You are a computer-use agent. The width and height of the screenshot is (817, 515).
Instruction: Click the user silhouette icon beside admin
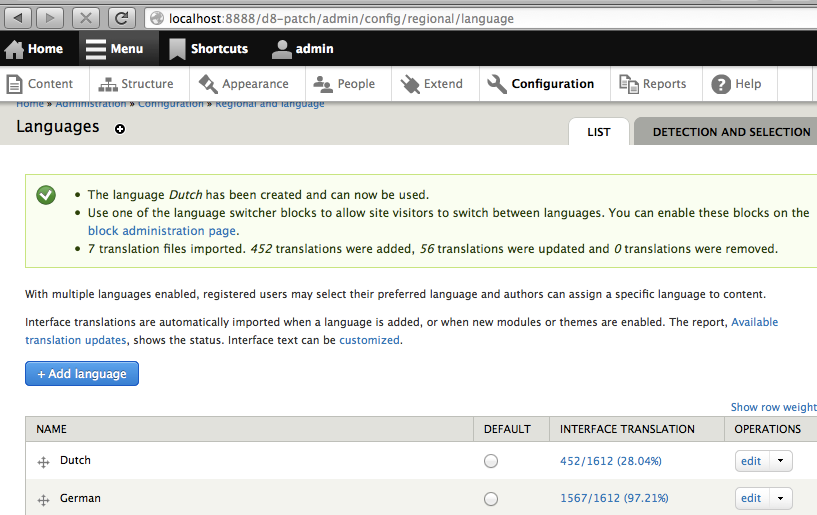(x=282, y=49)
